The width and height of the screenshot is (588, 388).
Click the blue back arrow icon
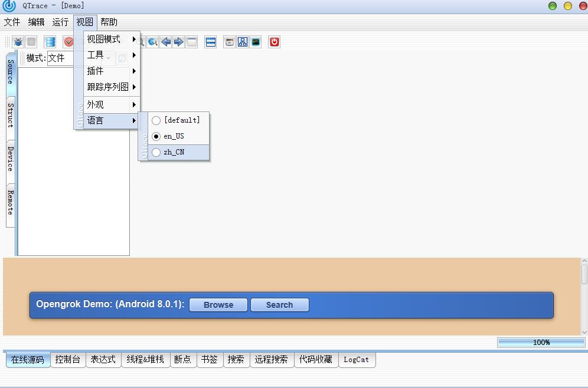coord(166,42)
